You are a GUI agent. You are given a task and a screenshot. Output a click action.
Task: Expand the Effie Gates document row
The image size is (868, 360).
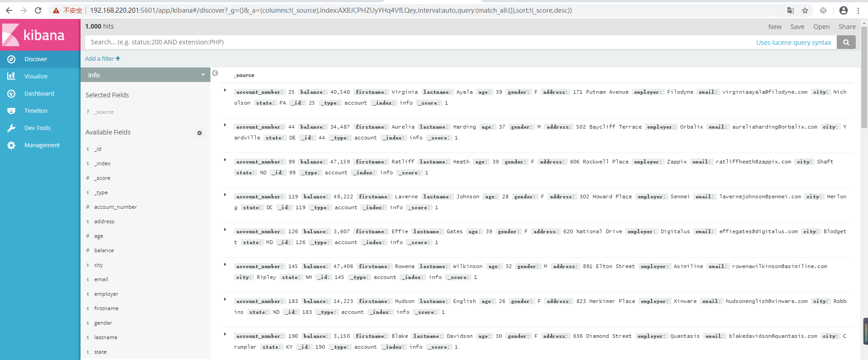point(225,230)
